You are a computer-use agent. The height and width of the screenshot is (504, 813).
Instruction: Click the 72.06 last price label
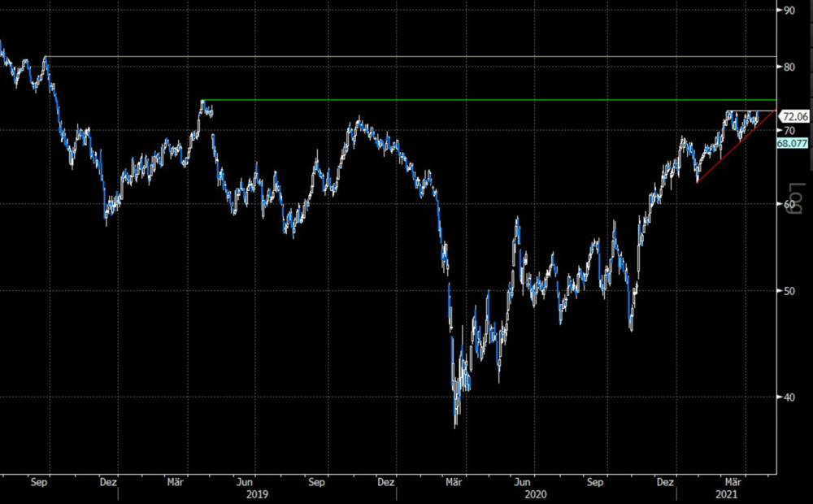pos(794,117)
